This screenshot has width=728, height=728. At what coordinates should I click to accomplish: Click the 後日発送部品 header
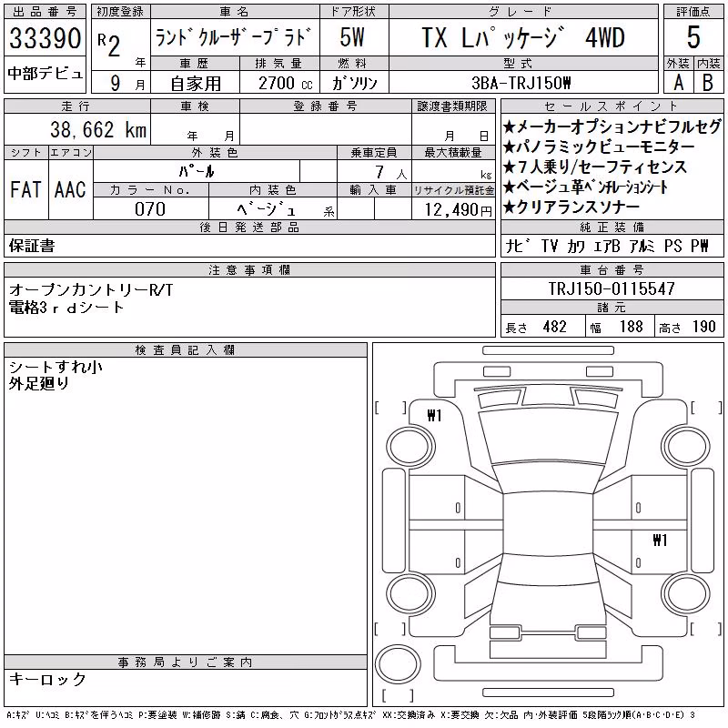[249, 227]
